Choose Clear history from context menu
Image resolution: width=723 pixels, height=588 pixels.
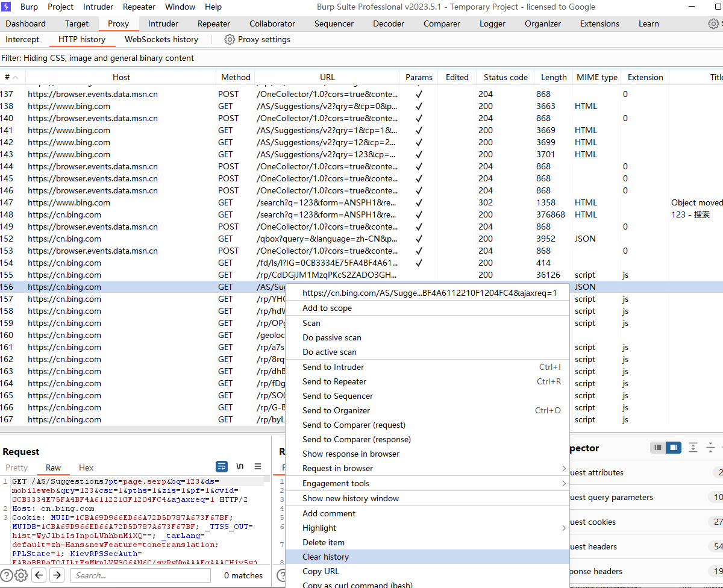coord(427,557)
